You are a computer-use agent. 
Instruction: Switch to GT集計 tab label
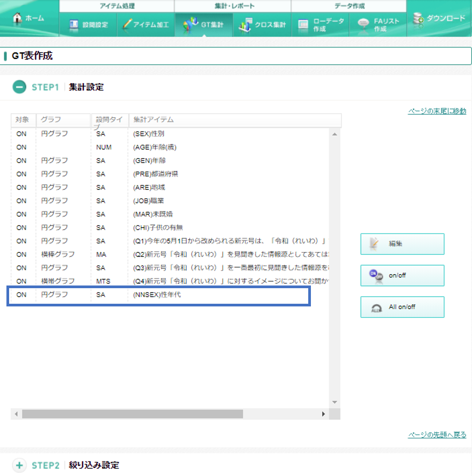212,25
